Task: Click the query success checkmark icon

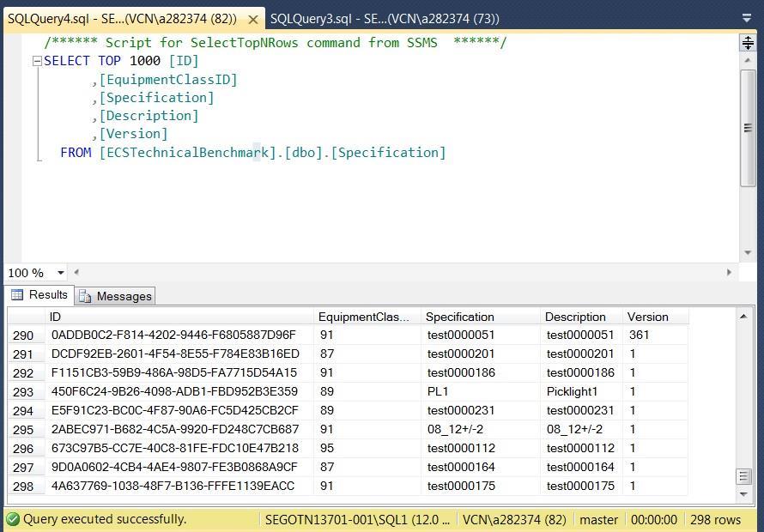Action: pos(13,519)
